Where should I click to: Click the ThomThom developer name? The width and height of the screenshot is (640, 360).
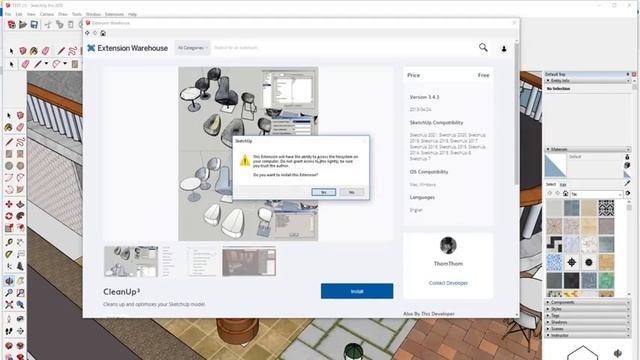click(x=448, y=264)
